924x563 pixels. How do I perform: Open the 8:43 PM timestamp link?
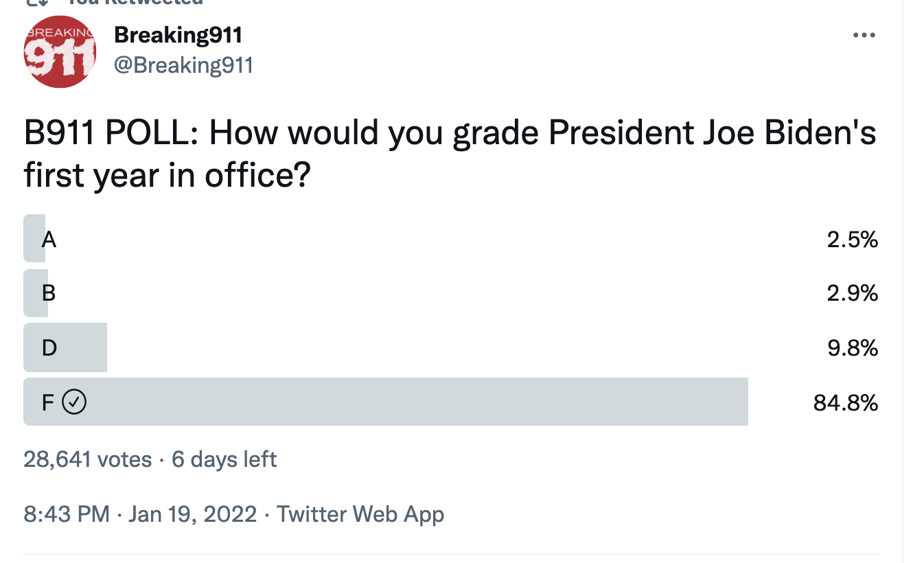66,514
